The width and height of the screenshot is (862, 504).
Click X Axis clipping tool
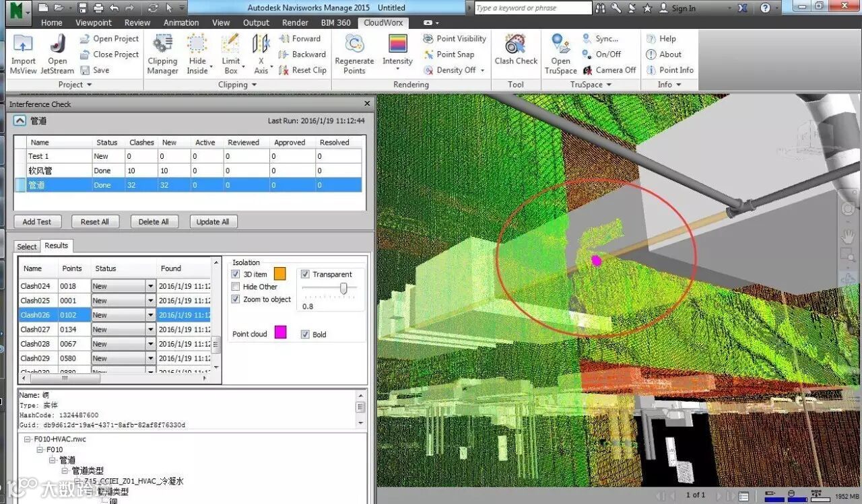pyautogui.click(x=261, y=54)
